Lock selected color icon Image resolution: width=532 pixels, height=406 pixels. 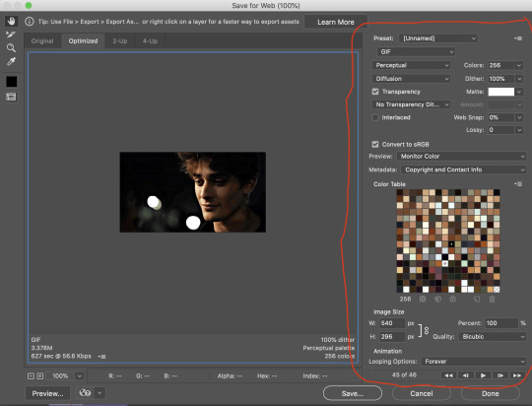coord(452,299)
